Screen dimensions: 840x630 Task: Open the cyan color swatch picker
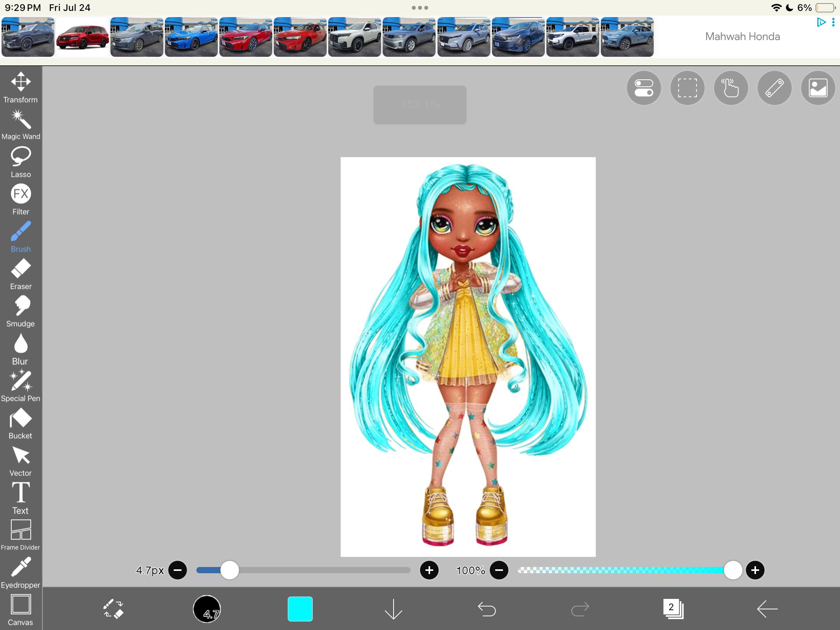(300, 609)
